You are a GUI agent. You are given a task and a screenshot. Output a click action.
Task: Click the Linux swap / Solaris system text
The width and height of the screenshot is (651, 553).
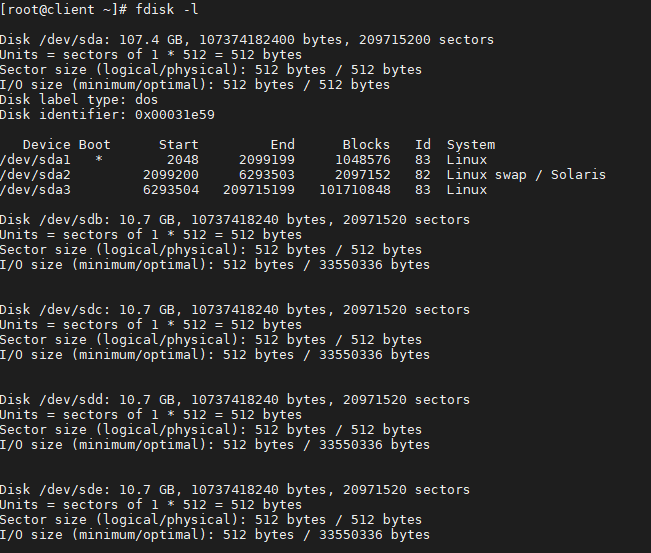(x=526, y=175)
